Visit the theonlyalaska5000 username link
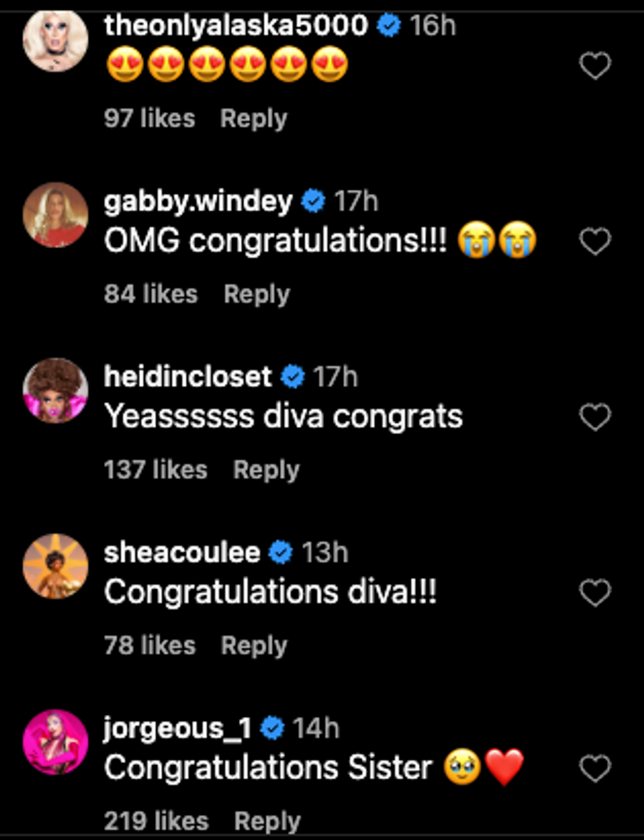The width and height of the screenshot is (644, 840). pos(235,26)
